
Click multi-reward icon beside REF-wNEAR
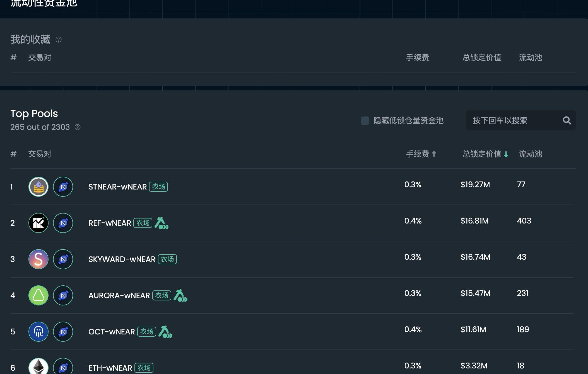click(162, 223)
